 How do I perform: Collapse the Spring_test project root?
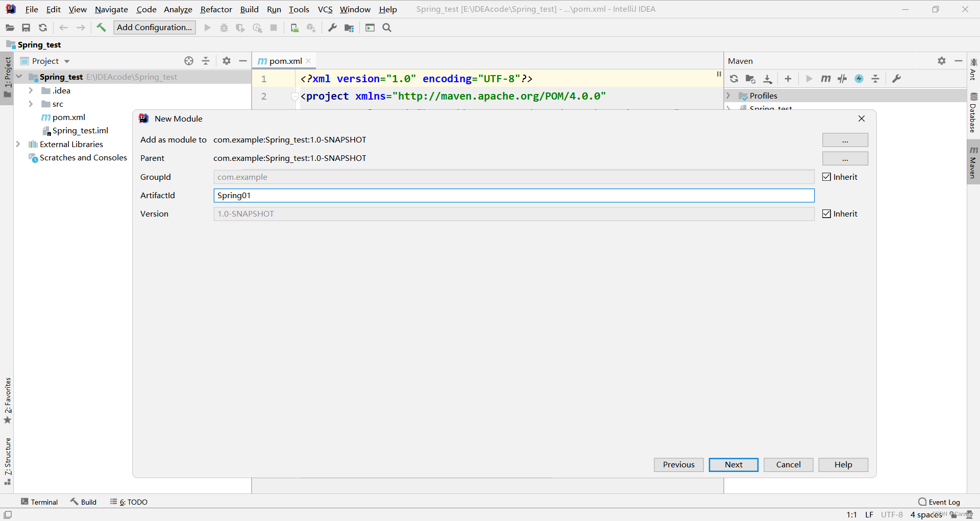[x=19, y=77]
